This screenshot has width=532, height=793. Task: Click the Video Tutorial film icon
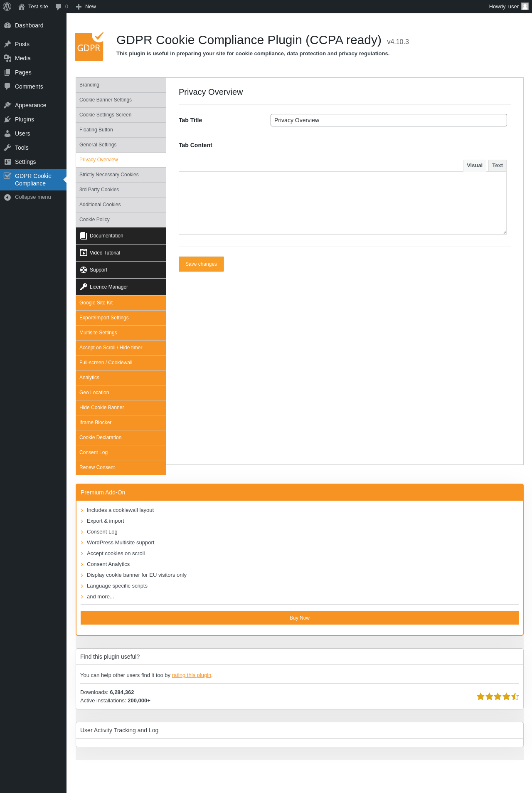(84, 253)
